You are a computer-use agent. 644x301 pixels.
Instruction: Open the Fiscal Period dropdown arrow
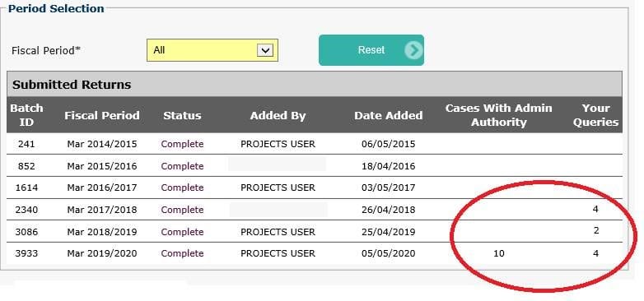point(265,50)
